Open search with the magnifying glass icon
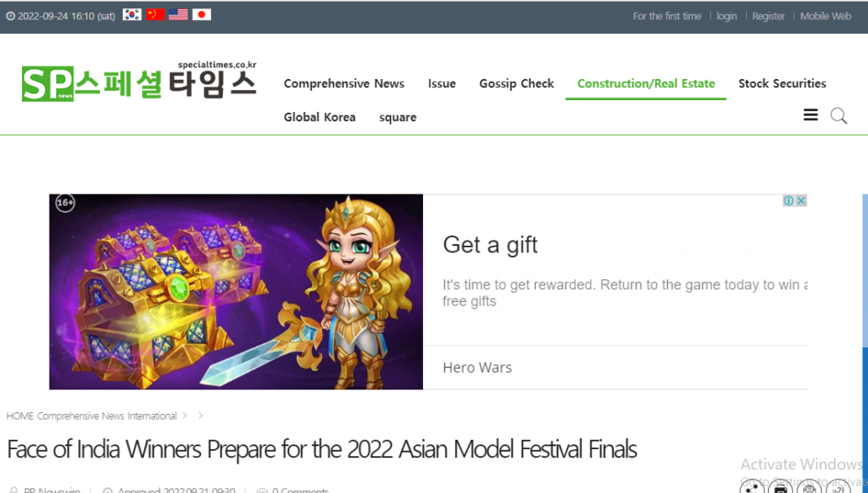This screenshot has height=493, width=868. (839, 116)
